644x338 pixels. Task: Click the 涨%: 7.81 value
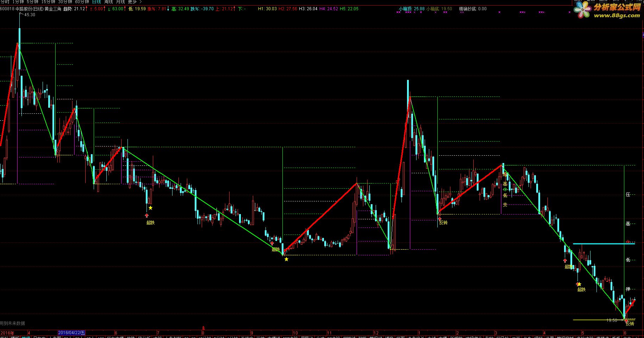157,9
